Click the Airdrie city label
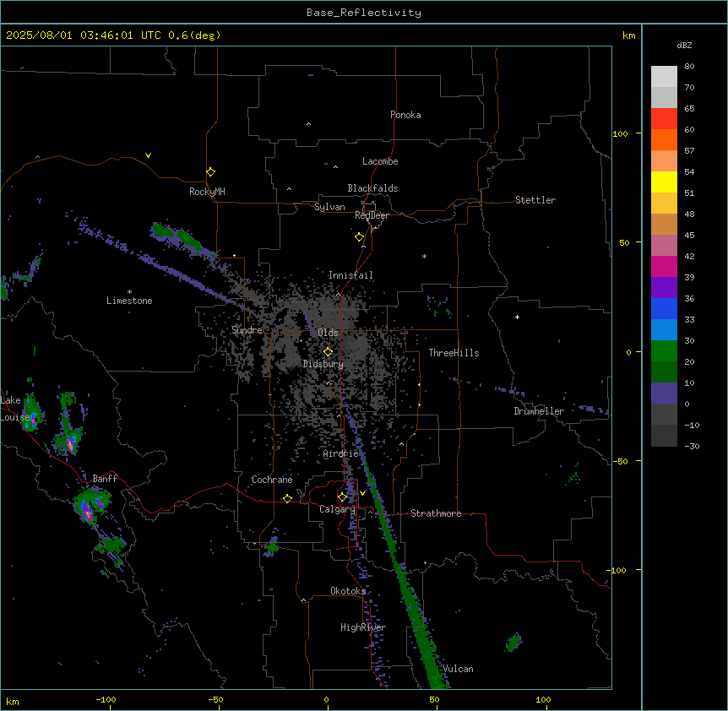This screenshot has height=711, width=728. click(x=341, y=453)
